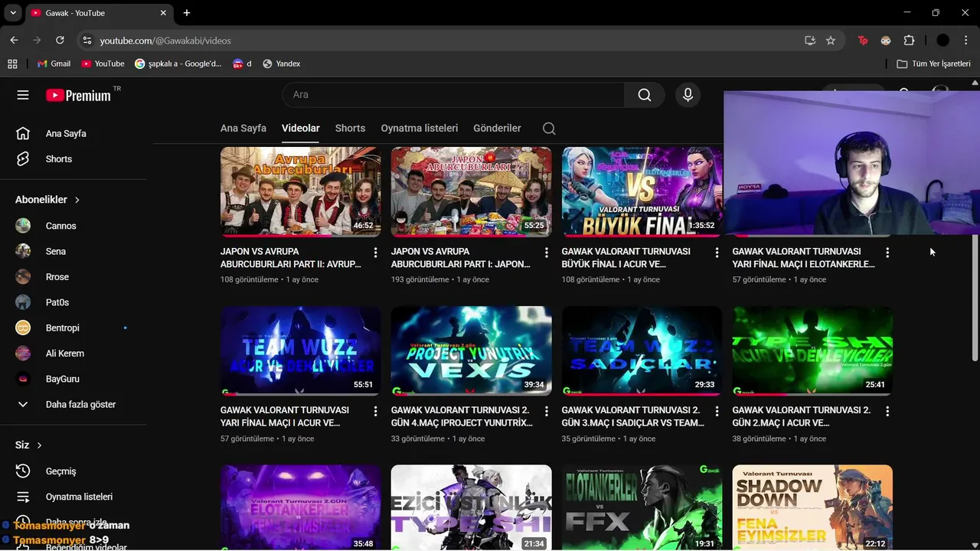Open options for 2. GÜN 4.MAÇ video
This screenshot has width=980, height=551.
tap(546, 411)
